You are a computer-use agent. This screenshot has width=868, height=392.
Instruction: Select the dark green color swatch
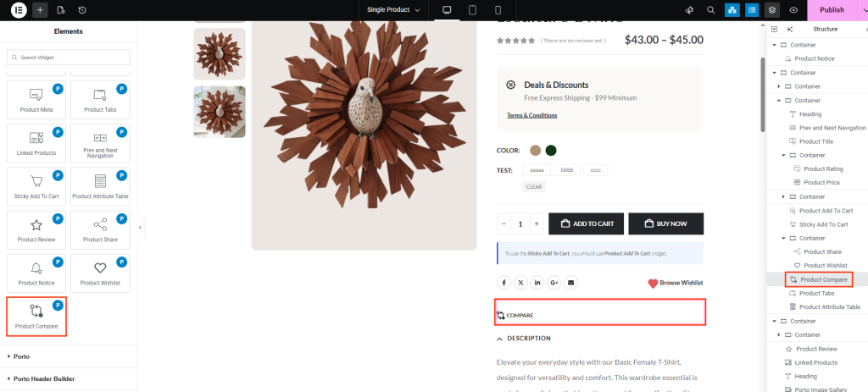[551, 151]
